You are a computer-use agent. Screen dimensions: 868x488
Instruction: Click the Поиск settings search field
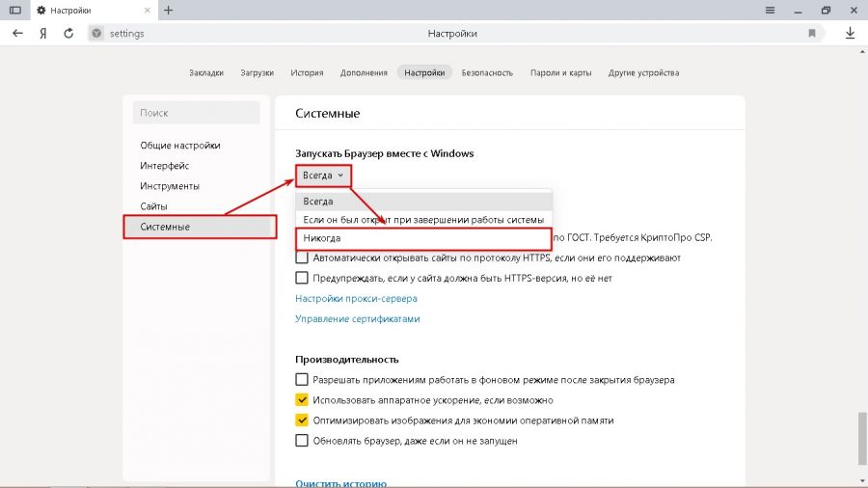(196, 113)
